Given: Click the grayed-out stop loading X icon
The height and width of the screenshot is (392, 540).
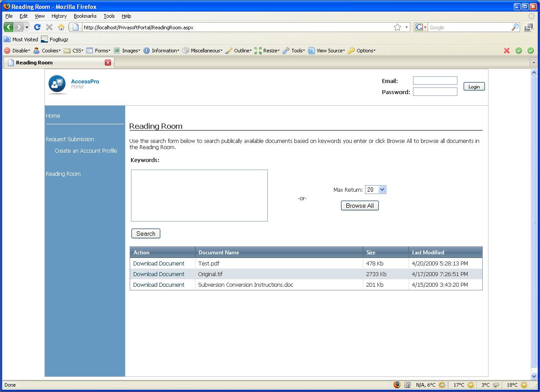Looking at the screenshot, I should pyautogui.click(x=49, y=27).
